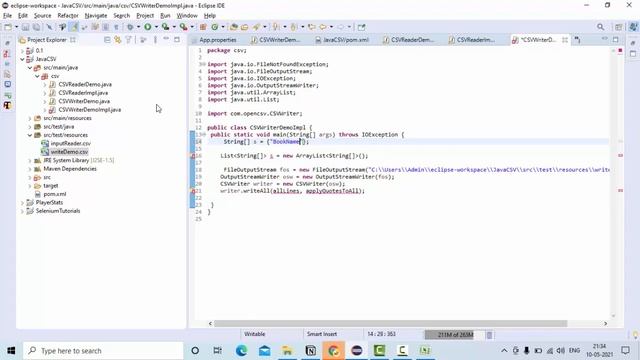
Task: Select pom.xml in the project tree
Action: [55, 194]
